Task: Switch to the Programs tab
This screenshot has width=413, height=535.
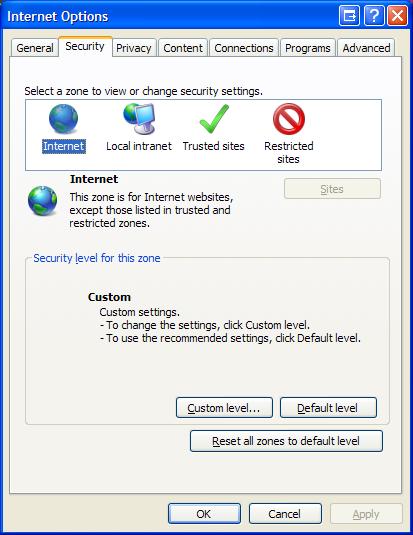Action: [308, 48]
